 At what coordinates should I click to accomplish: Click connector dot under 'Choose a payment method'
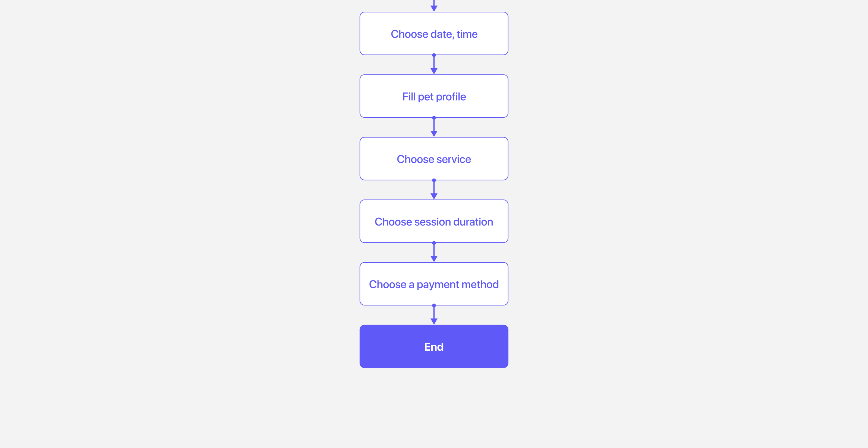(x=434, y=306)
